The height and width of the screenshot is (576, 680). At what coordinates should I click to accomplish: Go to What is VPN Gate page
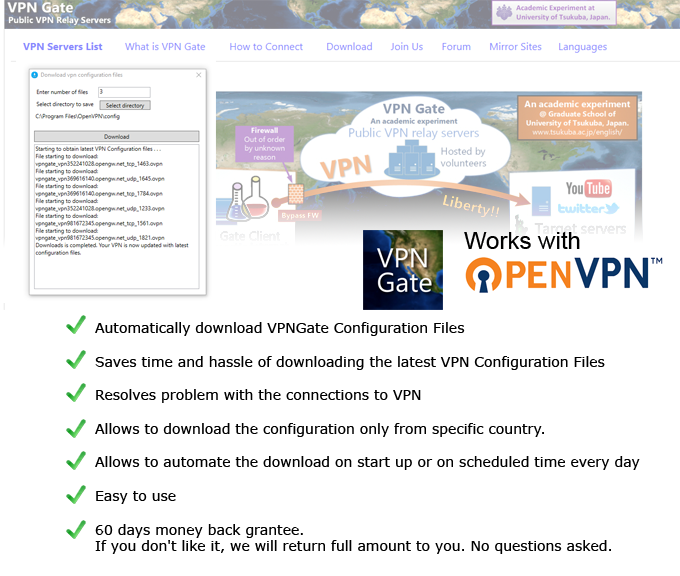165,47
